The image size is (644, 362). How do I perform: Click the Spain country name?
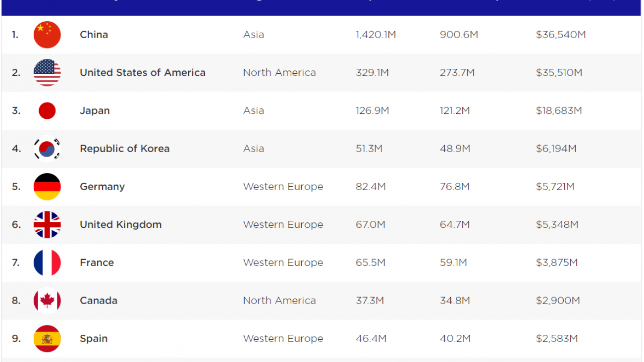click(94, 339)
